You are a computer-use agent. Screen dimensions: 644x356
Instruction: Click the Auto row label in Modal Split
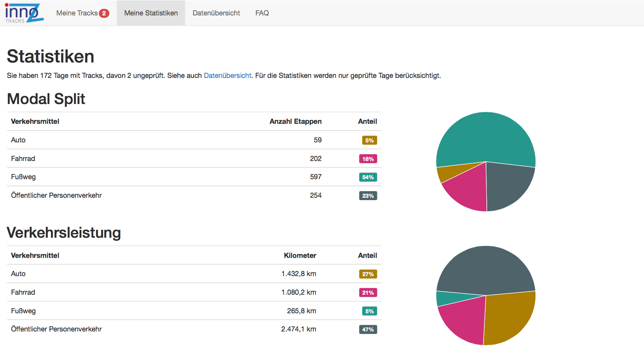[x=18, y=140]
